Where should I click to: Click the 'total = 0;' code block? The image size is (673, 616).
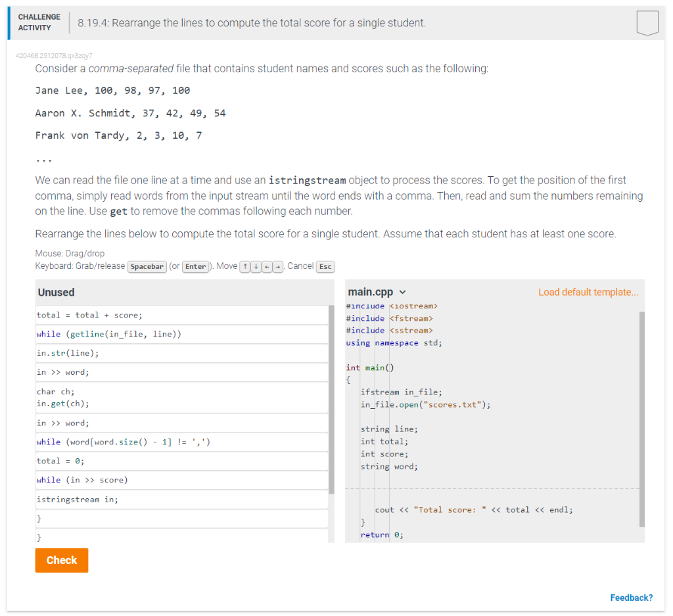click(x=181, y=461)
